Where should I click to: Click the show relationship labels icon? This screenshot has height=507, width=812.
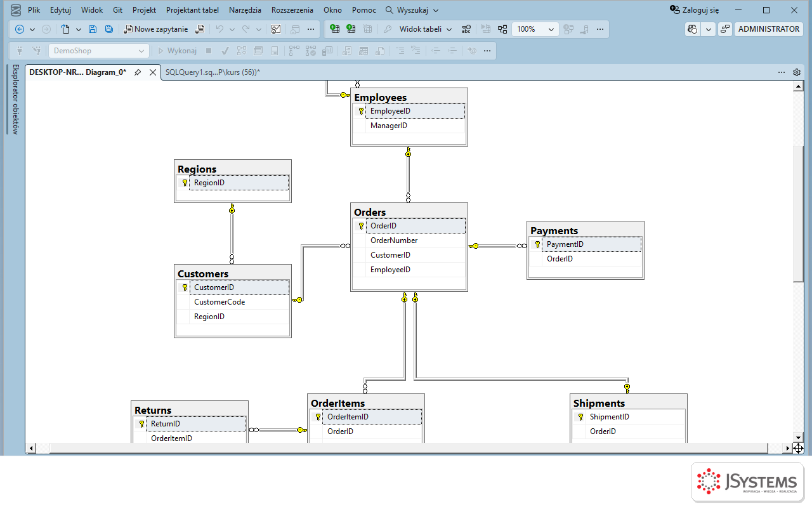pos(466,29)
